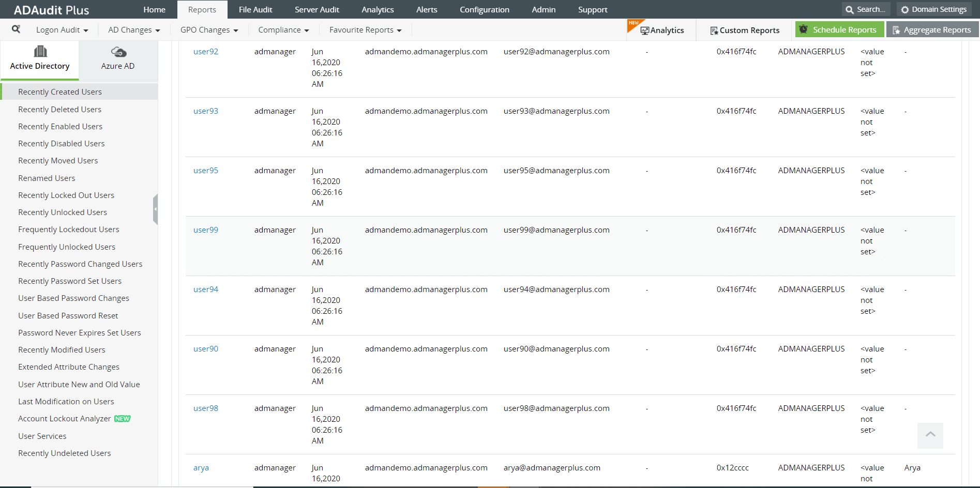Image resolution: width=980 pixels, height=488 pixels.
Task: Click the report search magnifier icon
Action: (x=16, y=29)
